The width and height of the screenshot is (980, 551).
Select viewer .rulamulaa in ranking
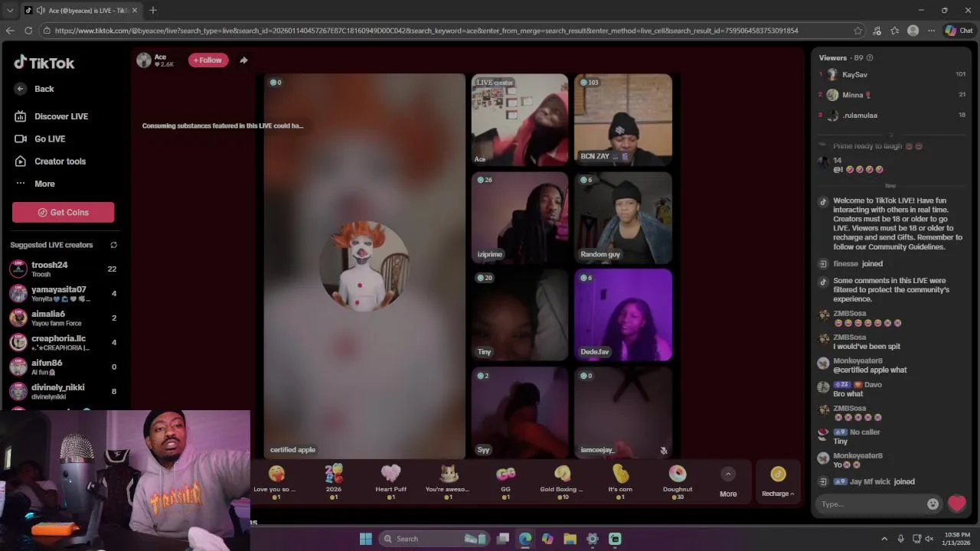pos(892,115)
